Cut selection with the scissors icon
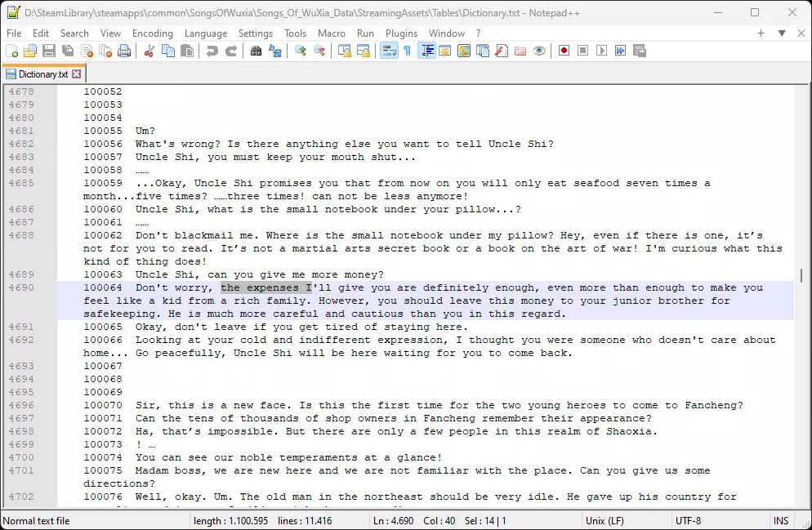The width and height of the screenshot is (812, 530). (x=149, y=51)
